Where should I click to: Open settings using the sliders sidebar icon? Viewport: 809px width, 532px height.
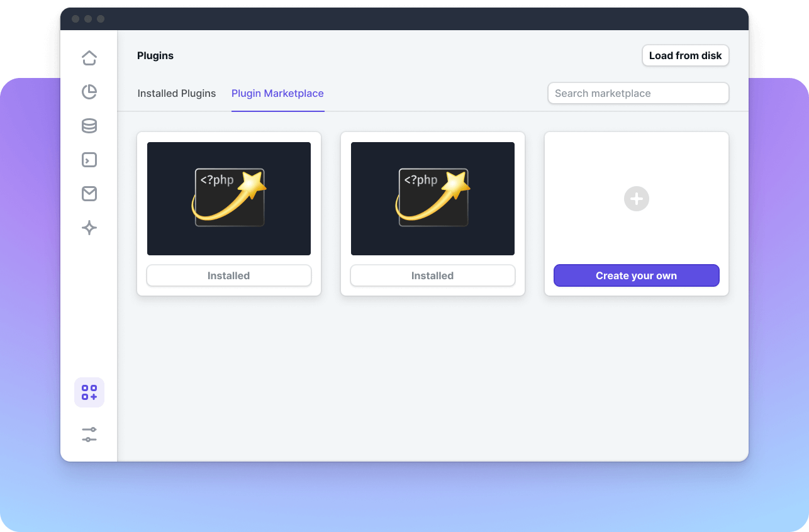[89, 435]
